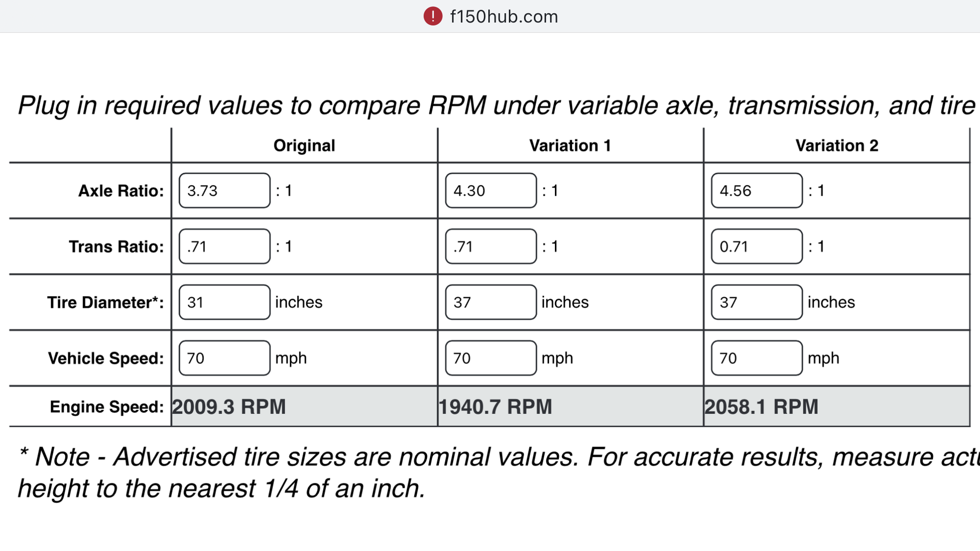980x551 pixels.
Task: Click the Variation 1 column header
Action: tap(570, 146)
